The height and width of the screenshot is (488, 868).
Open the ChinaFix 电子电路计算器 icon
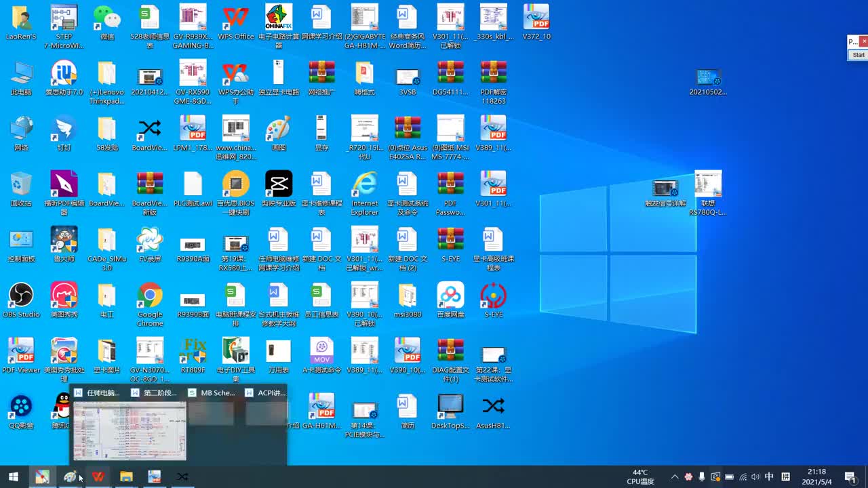point(278,27)
